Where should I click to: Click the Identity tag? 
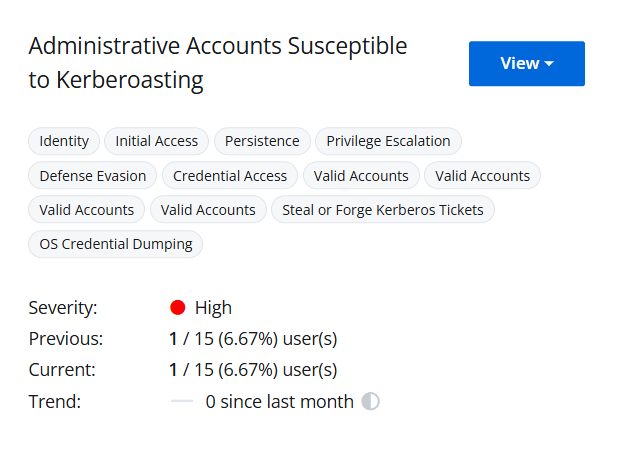(x=64, y=141)
